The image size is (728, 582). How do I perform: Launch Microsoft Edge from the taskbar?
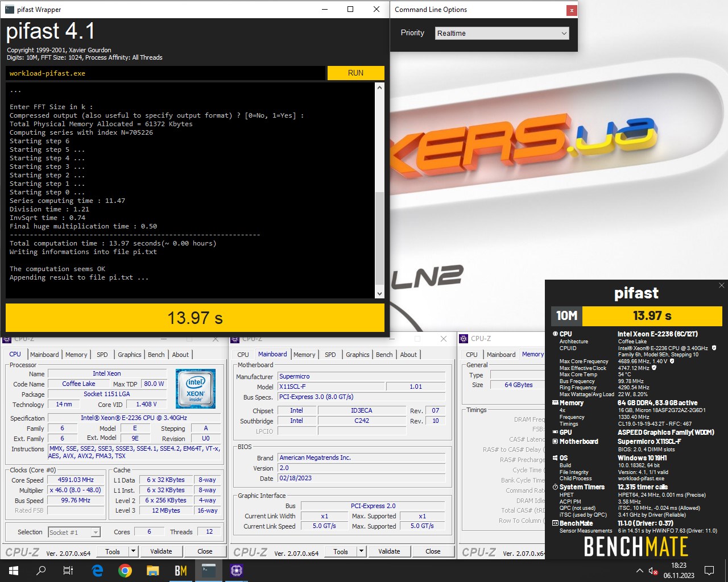tap(97, 571)
